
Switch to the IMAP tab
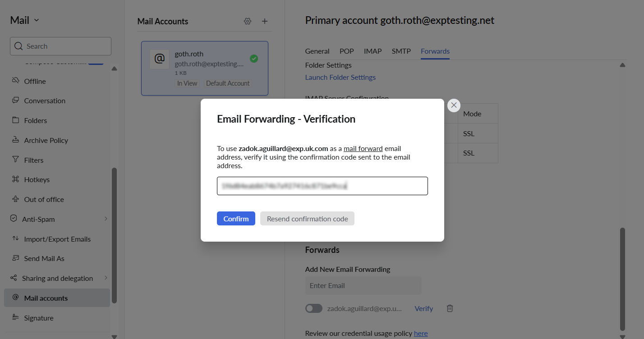point(373,51)
